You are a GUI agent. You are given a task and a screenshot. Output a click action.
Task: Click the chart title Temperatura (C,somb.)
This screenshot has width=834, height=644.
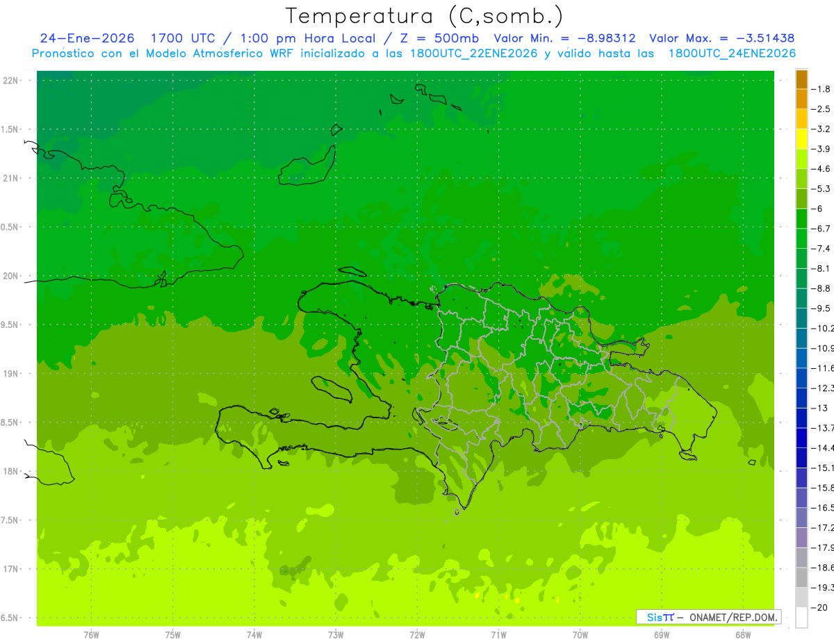425,16
